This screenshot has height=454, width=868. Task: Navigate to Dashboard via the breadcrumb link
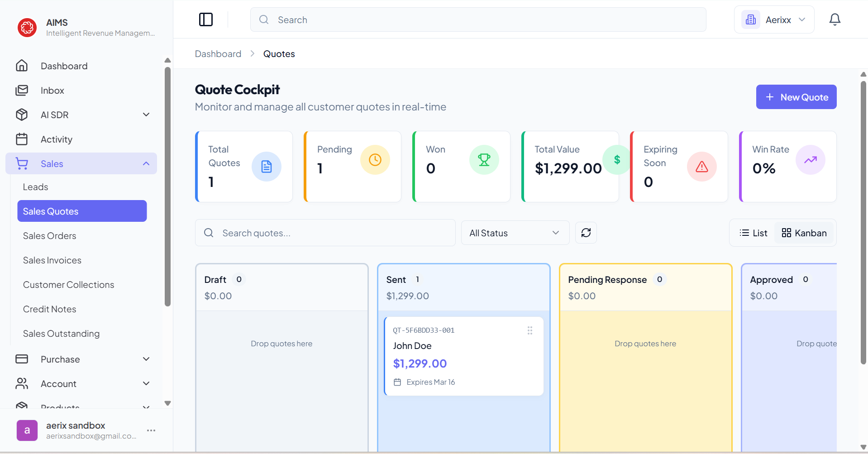218,53
